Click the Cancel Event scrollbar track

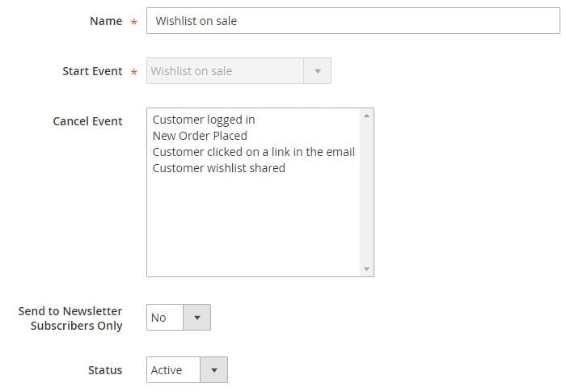pos(367,192)
